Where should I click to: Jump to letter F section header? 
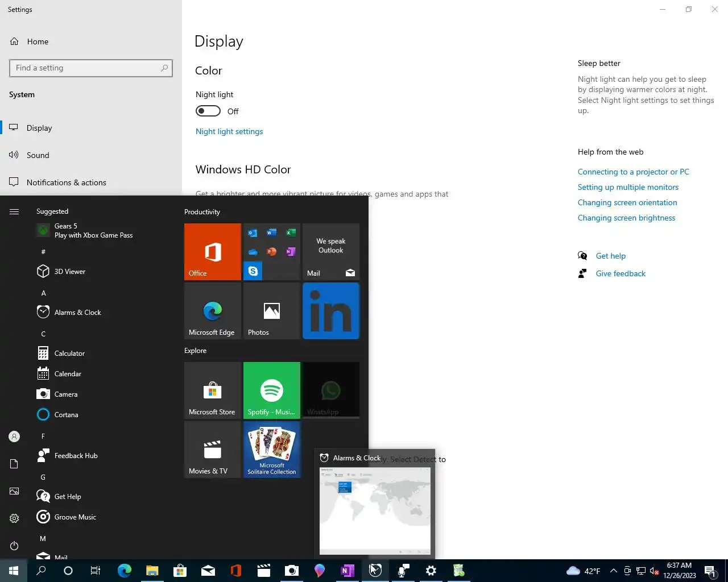43,436
